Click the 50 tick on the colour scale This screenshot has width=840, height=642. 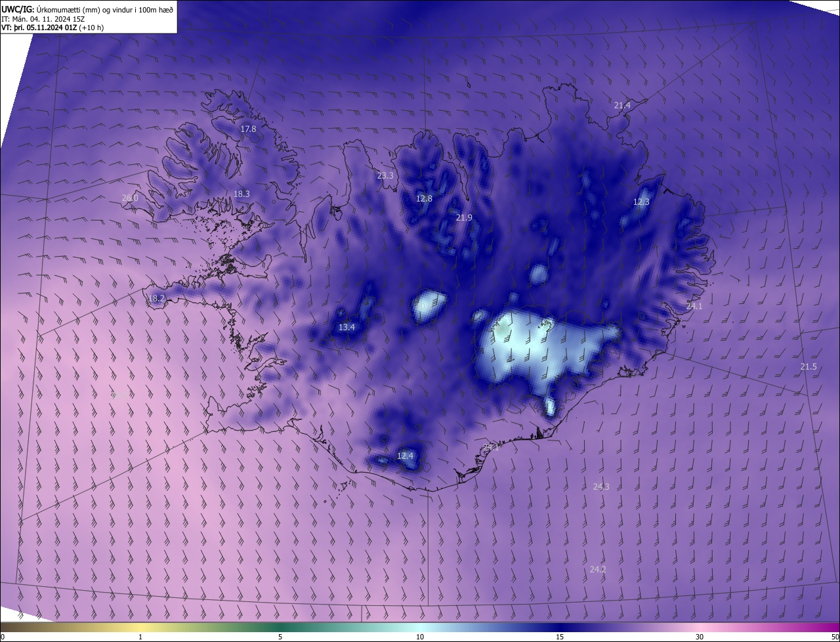(x=835, y=637)
